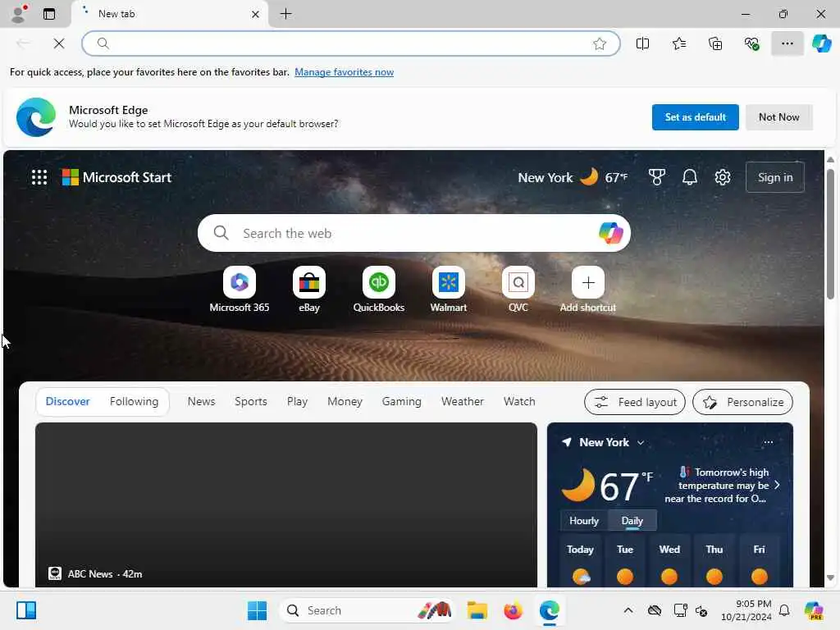Open the Personalize feed button
The width and height of the screenshot is (840, 630).
pos(742,402)
